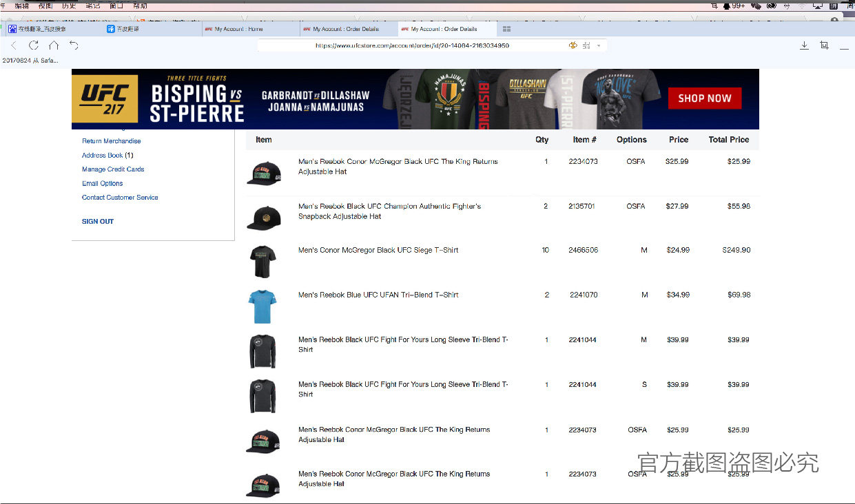Open the 视图 menu

[45, 5]
